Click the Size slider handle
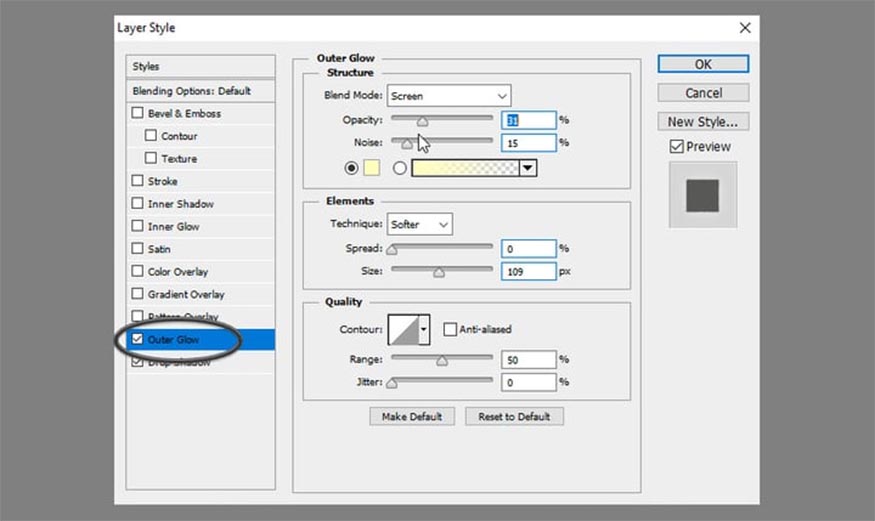 click(439, 272)
